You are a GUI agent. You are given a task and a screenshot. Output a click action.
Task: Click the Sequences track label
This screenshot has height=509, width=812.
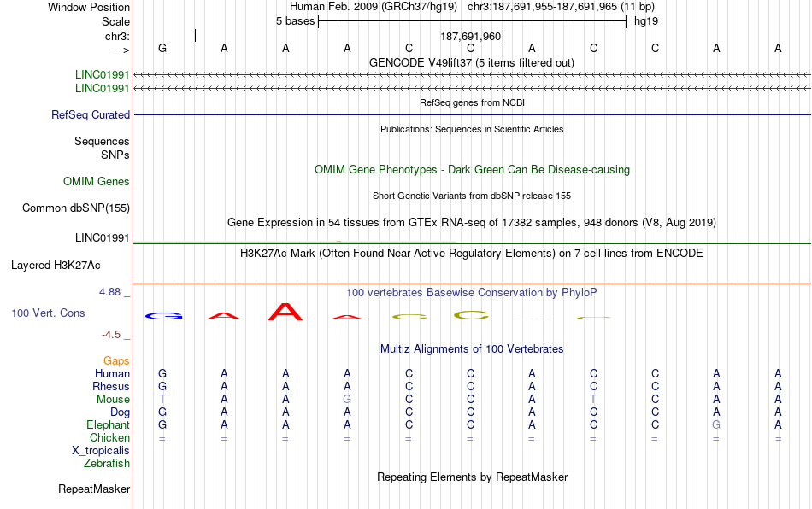[x=102, y=141]
